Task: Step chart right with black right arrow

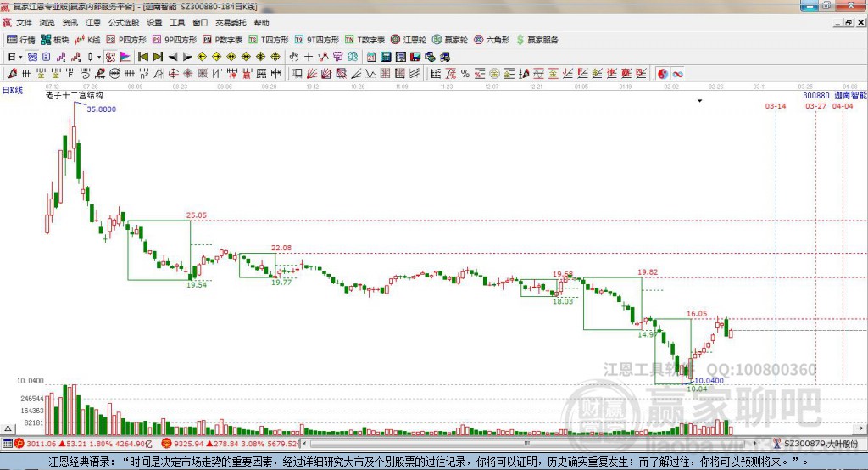Action: [187, 57]
